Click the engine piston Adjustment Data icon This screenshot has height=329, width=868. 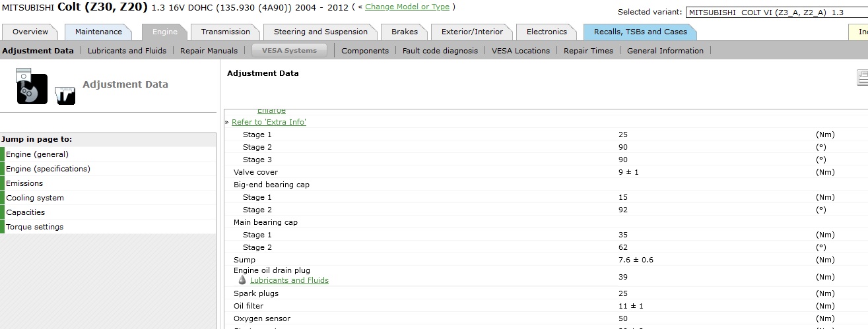point(32,86)
